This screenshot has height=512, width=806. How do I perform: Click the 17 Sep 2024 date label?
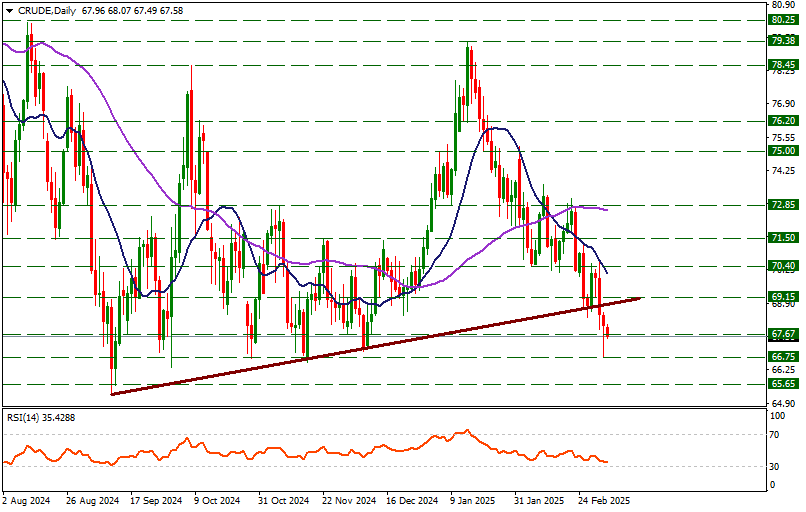point(156,501)
